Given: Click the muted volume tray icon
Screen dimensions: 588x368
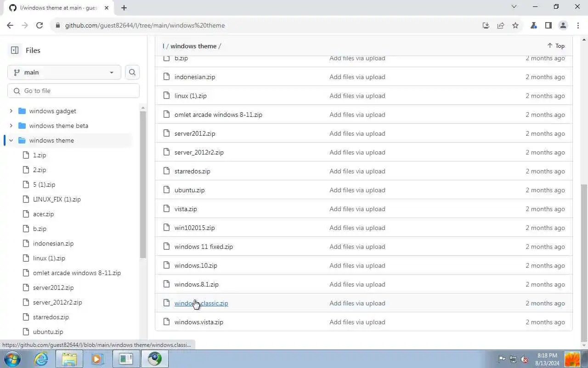Looking at the screenshot, I should (x=524, y=359).
